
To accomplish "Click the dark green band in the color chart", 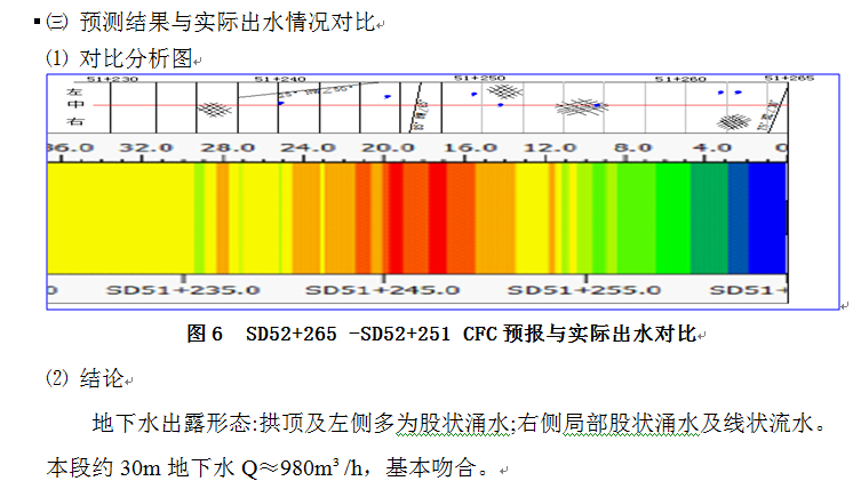I will coord(710,218).
